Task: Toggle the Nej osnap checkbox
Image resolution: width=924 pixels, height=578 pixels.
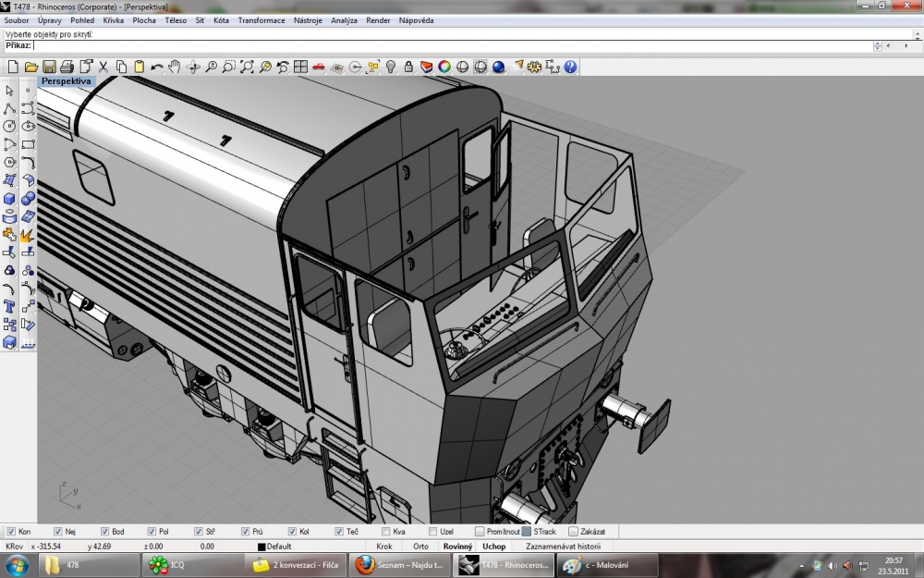Action: point(57,532)
